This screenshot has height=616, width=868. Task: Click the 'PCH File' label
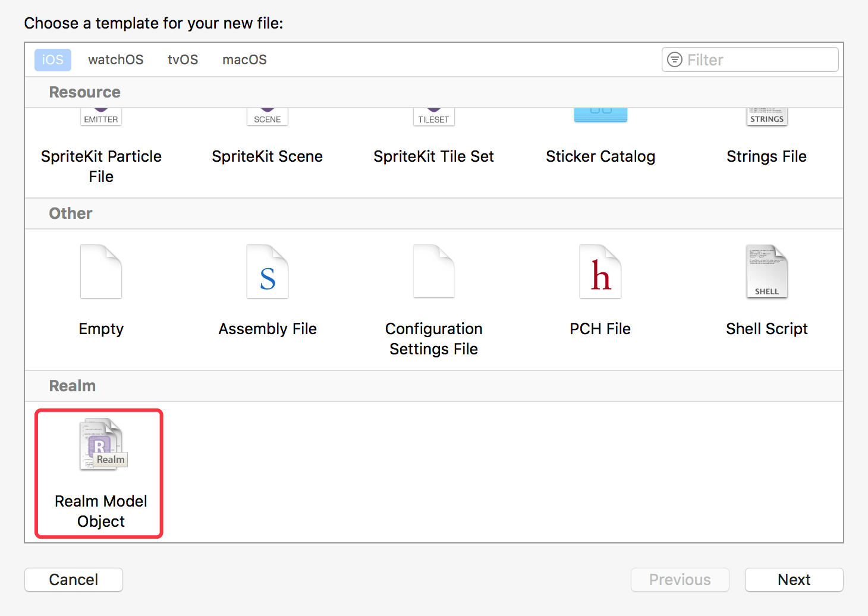click(600, 329)
